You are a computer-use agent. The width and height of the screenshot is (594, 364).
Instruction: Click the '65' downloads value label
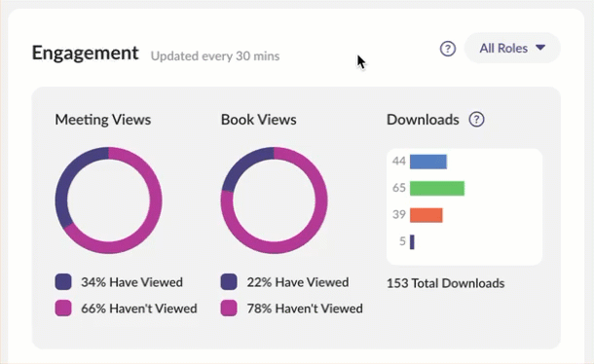coord(399,188)
